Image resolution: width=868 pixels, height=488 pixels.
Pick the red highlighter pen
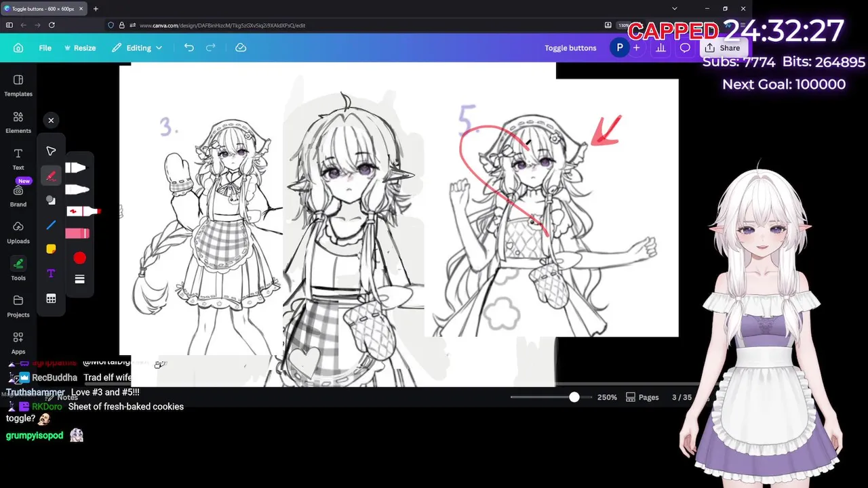83,211
